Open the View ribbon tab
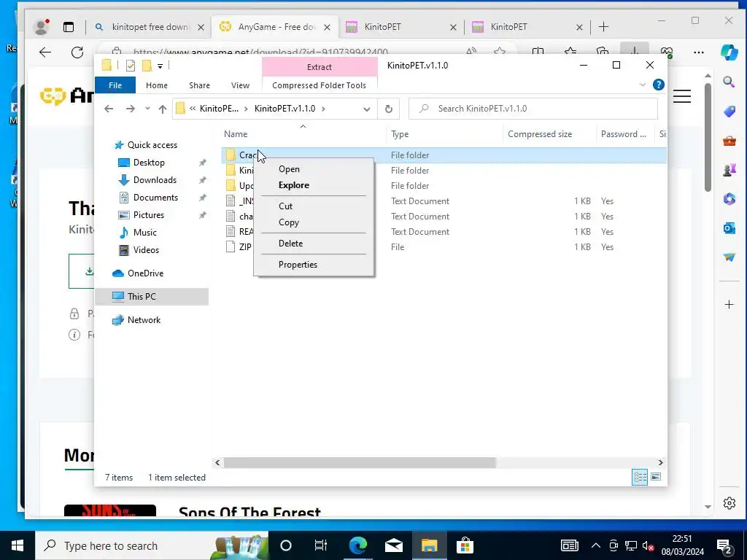 coord(240,85)
